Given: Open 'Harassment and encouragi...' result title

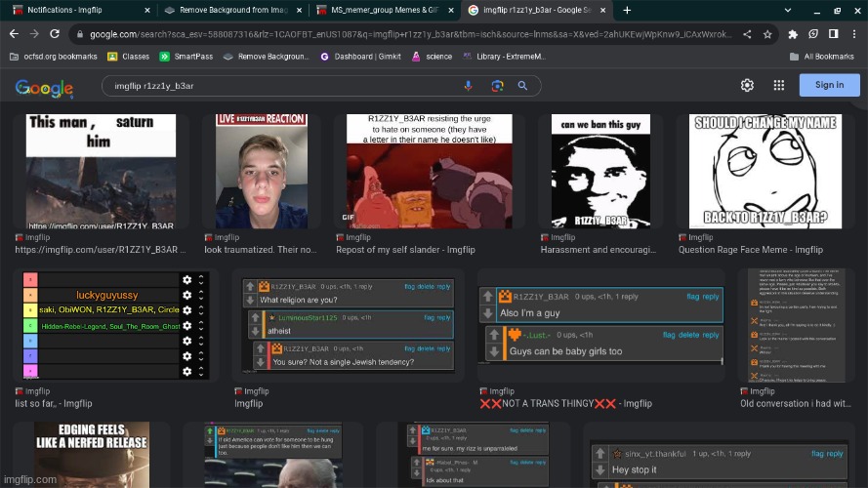Looking at the screenshot, I should tap(599, 250).
